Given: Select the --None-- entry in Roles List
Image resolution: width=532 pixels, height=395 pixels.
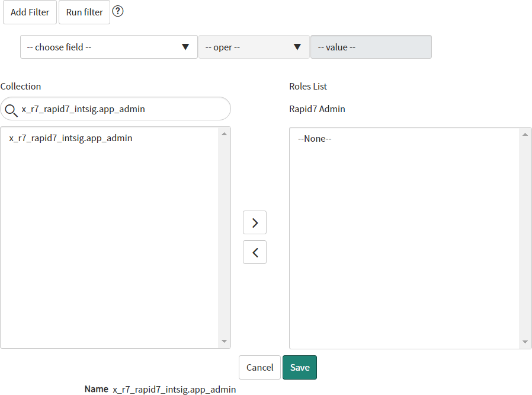Looking at the screenshot, I should [315, 139].
